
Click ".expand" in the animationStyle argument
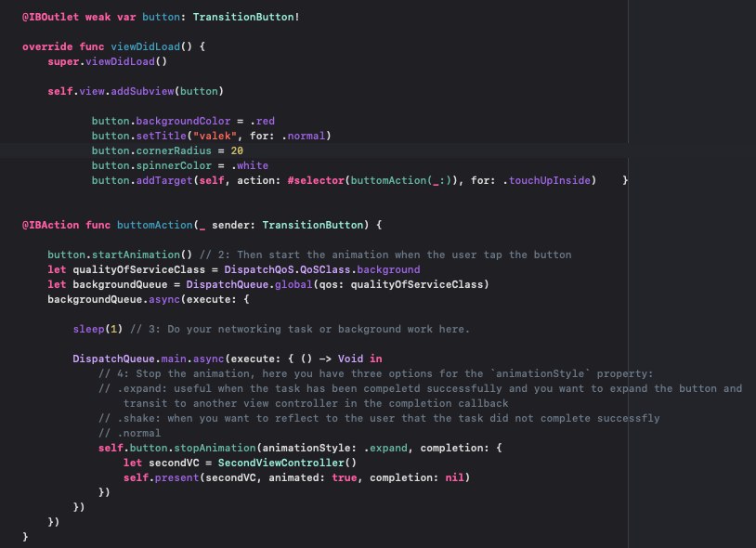pyautogui.click(x=385, y=449)
